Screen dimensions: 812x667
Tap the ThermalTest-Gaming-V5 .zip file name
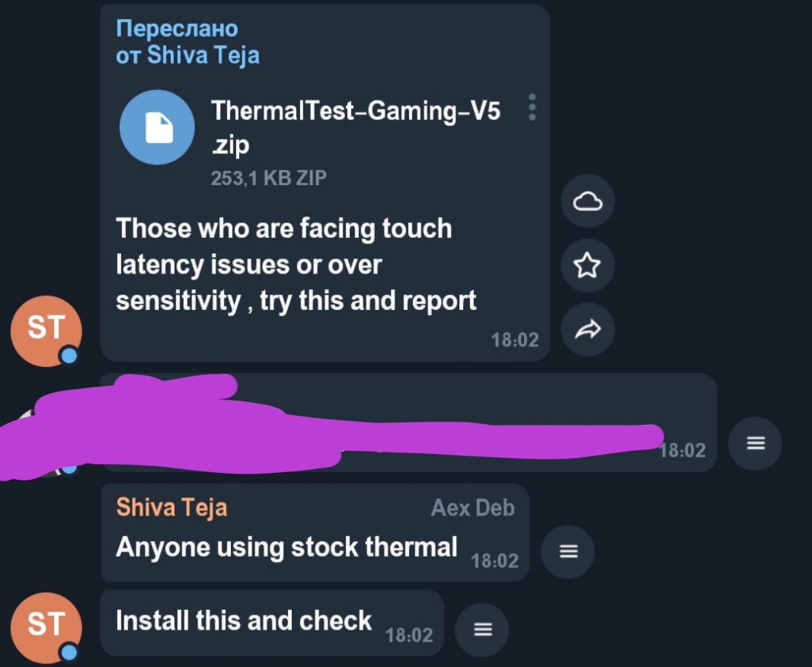(356, 127)
